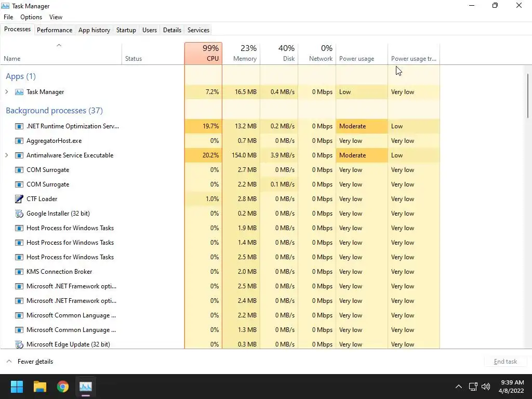The width and height of the screenshot is (532, 399).
Task: Click the Task Manager app row icon
Action: pos(19,92)
